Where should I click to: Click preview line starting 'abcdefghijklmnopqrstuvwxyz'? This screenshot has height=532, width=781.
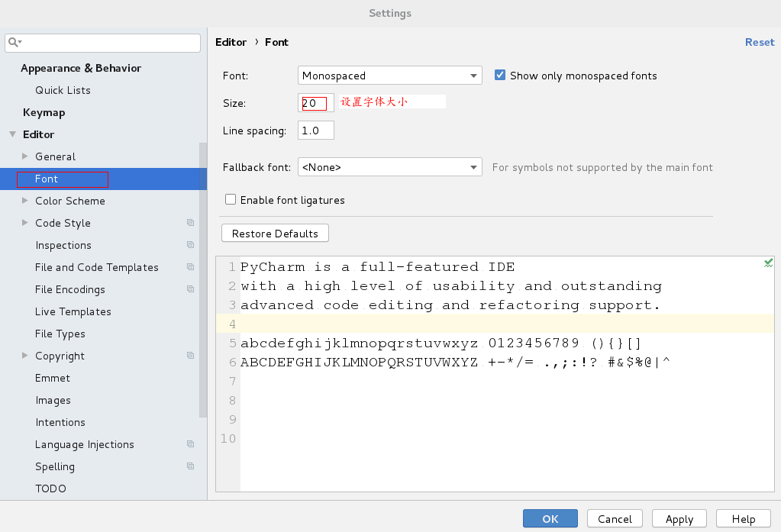[x=441, y=343]
